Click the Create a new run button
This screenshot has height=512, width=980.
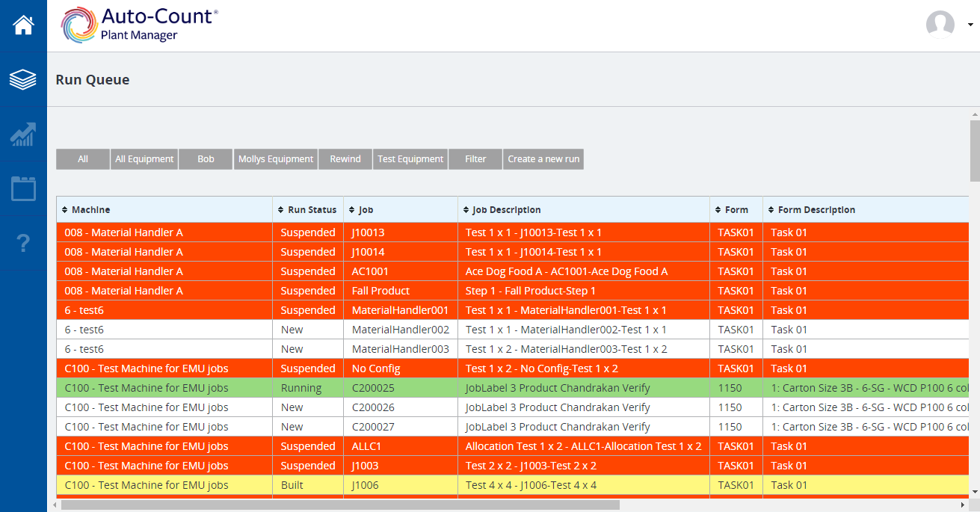click(543, 158)
